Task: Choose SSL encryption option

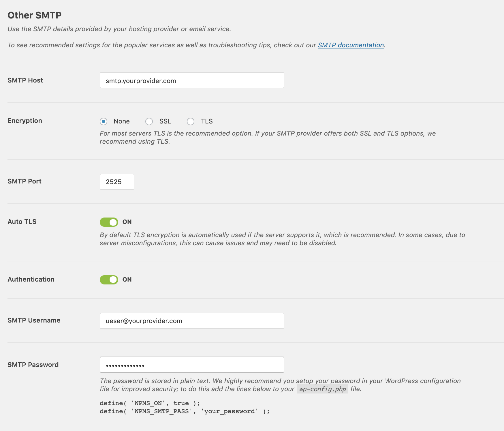Action: coord(149,121)
